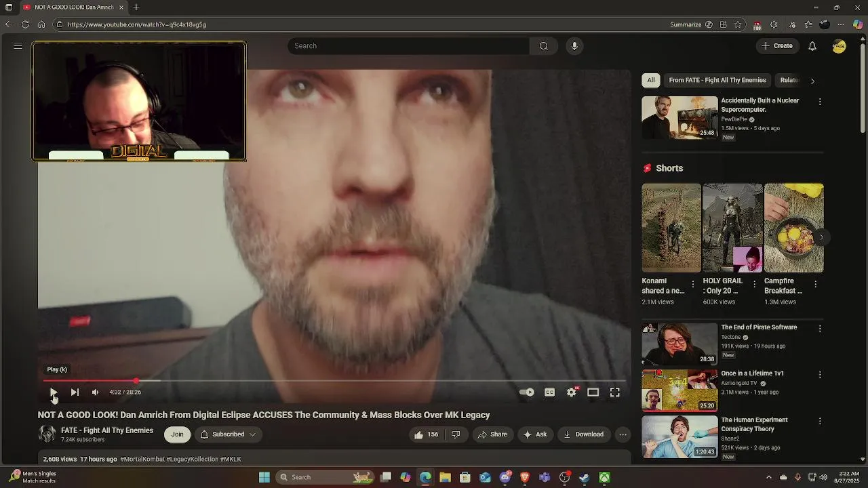Mute the video volume
This screenshot has width=868, height=488.
point(96,392)
